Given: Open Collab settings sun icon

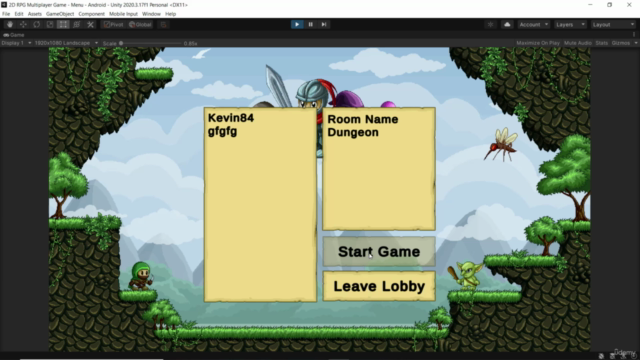Looking at the screenshot, I should click(490, 24).
